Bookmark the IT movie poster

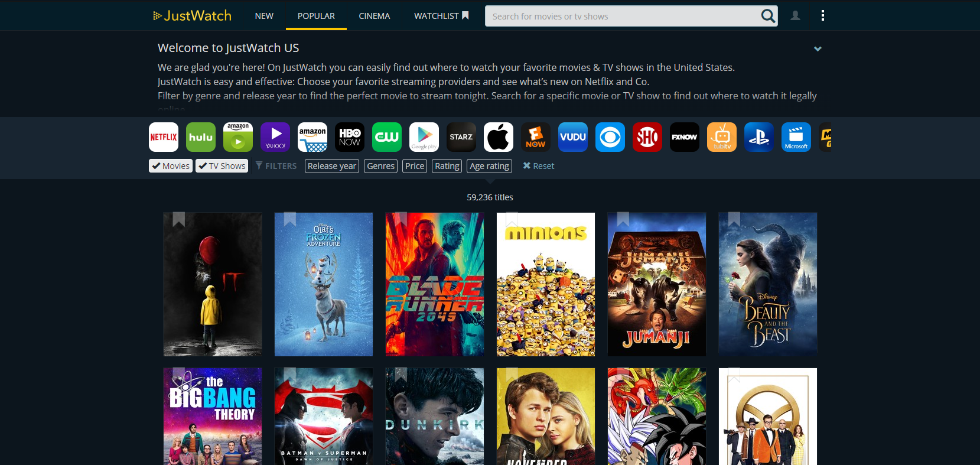178,219
